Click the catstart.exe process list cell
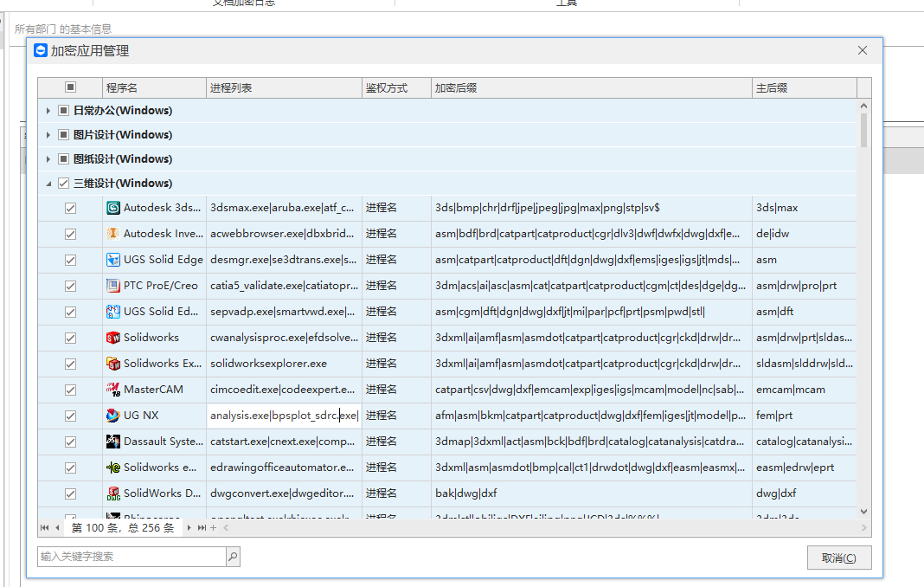This screenshot has width=924, height=587. 284,442
